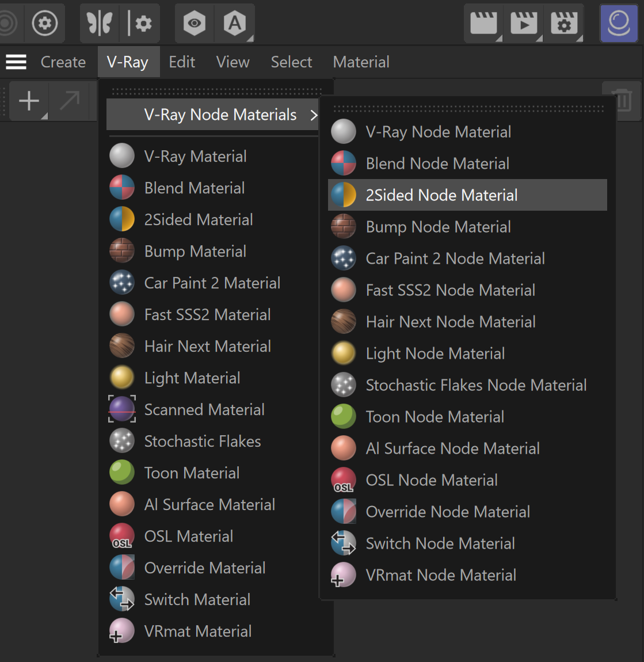Open the Edit Render Settings clapperboard gear
This screenshot has height=662, width=644.
564,23
